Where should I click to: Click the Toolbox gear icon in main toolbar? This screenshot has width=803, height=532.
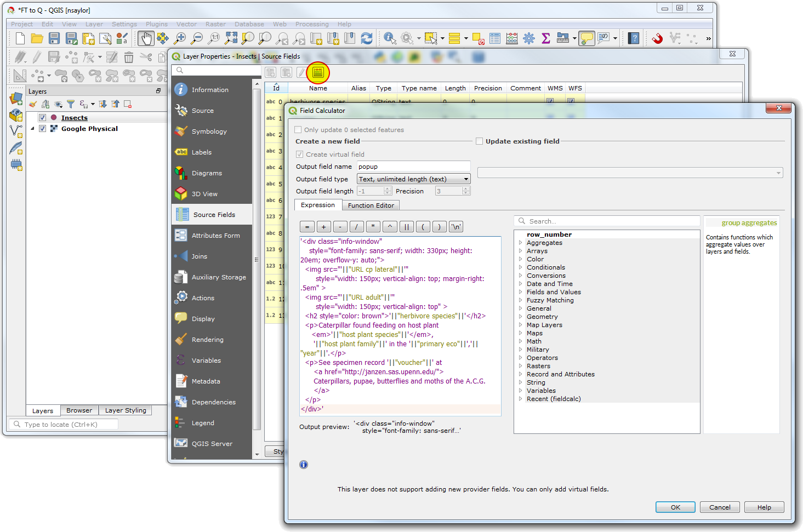tap(528, 38)
